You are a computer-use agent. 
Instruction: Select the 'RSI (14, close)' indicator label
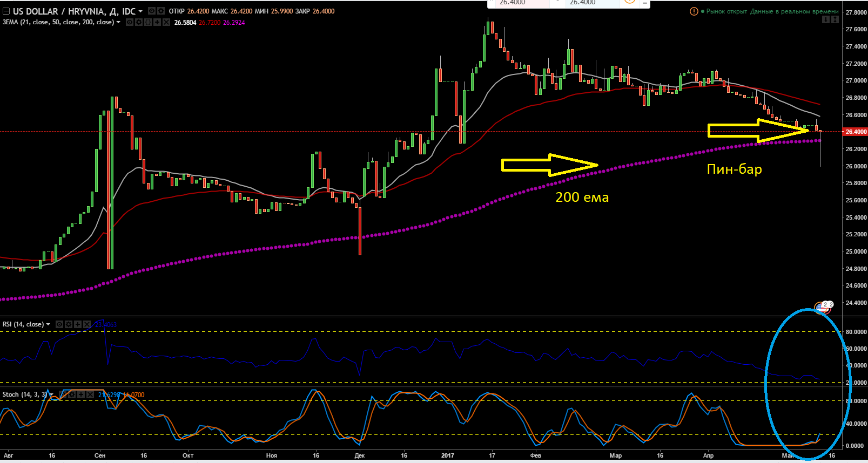(23, 324)
